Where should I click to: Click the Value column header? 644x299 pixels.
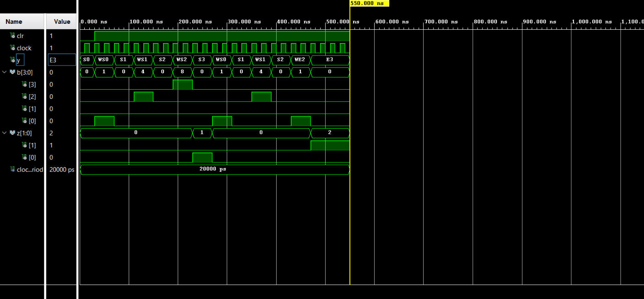(x=62, y=22)
